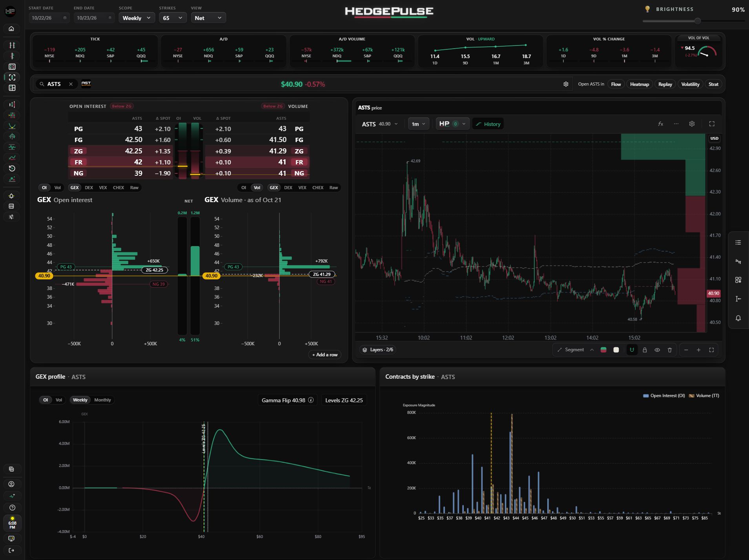Open chart settings gear icon
The width and height of the screenshot is (749, 560).
point(692,124)
